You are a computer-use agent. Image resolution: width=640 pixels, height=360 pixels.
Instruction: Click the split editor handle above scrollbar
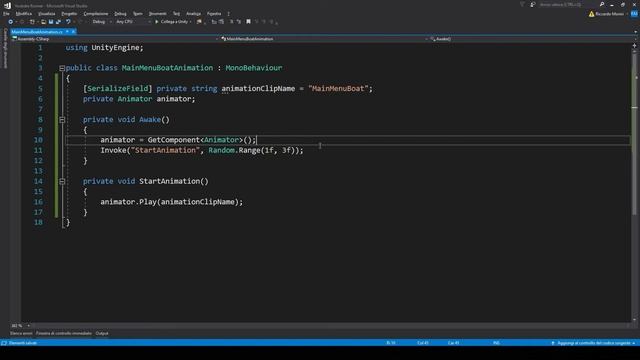[x=635, y=45]
